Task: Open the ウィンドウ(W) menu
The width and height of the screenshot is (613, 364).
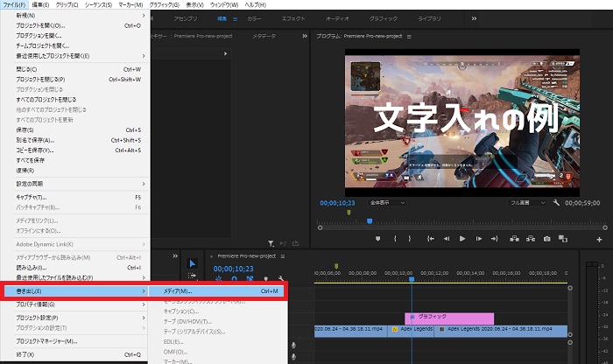Action: pos(224,4)
